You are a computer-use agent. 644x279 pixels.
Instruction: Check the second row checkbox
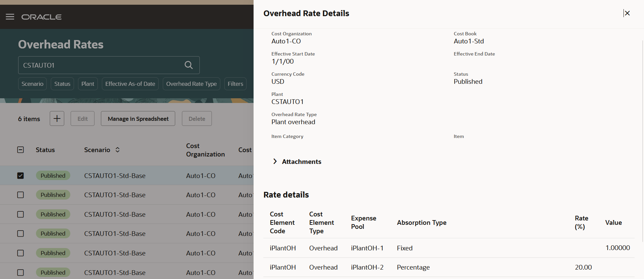(21, 195)
